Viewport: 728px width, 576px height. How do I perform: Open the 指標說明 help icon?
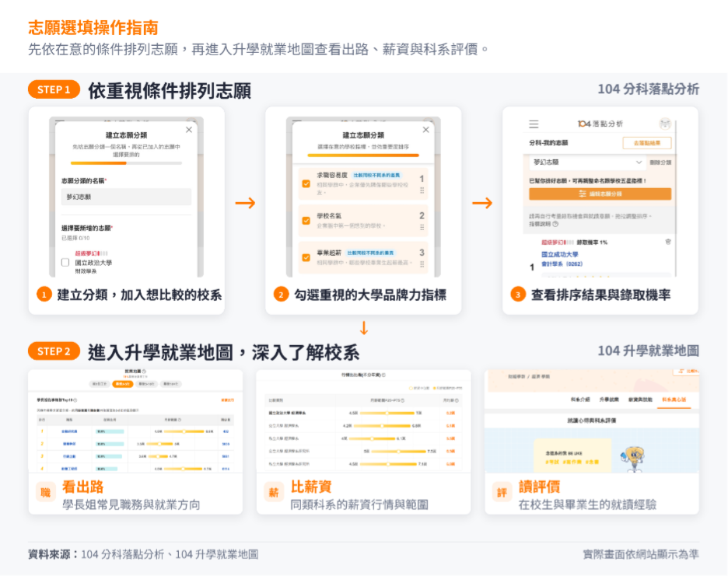(556, 224)
